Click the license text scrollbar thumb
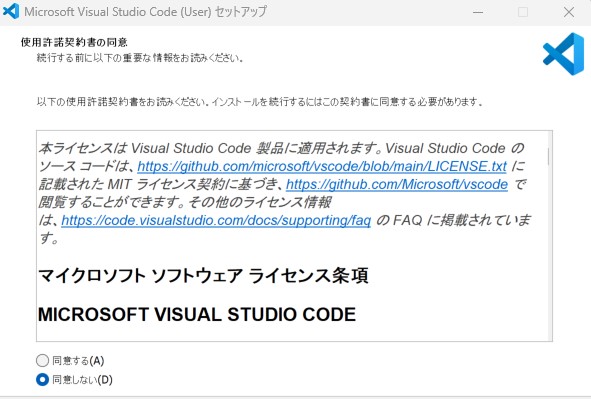 (x=548, y=156)
